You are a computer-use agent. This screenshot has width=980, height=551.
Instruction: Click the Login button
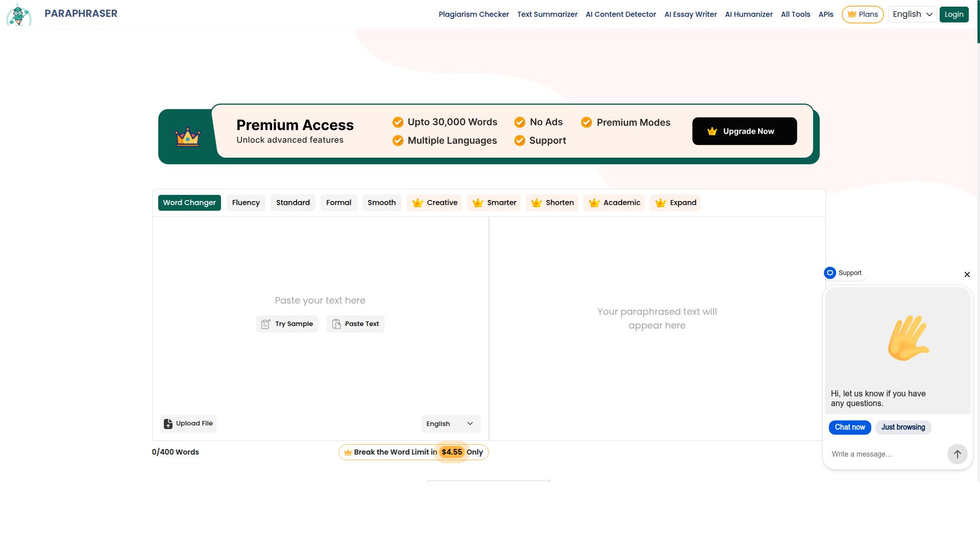point(953,14)
